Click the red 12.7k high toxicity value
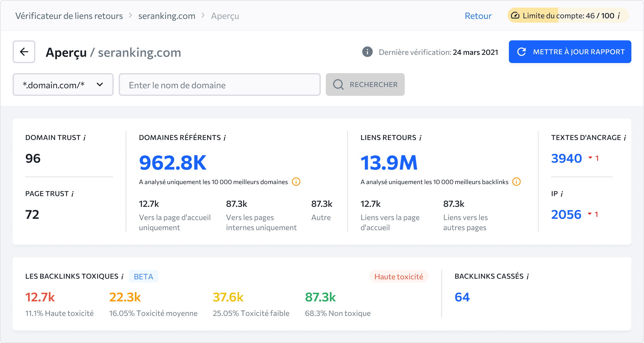 [x=40, y=297]
